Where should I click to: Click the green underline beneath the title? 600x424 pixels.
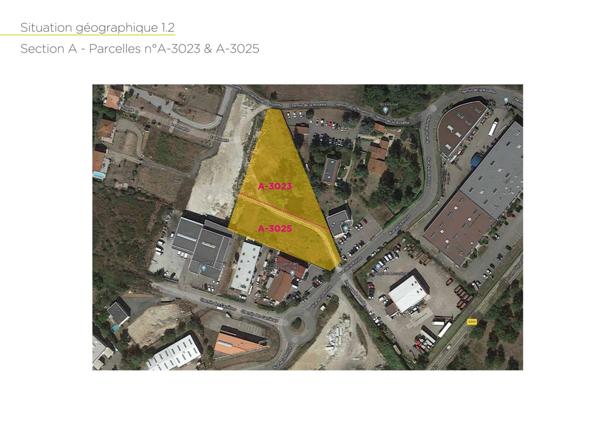pyautogui.click(x=88, y=35)
